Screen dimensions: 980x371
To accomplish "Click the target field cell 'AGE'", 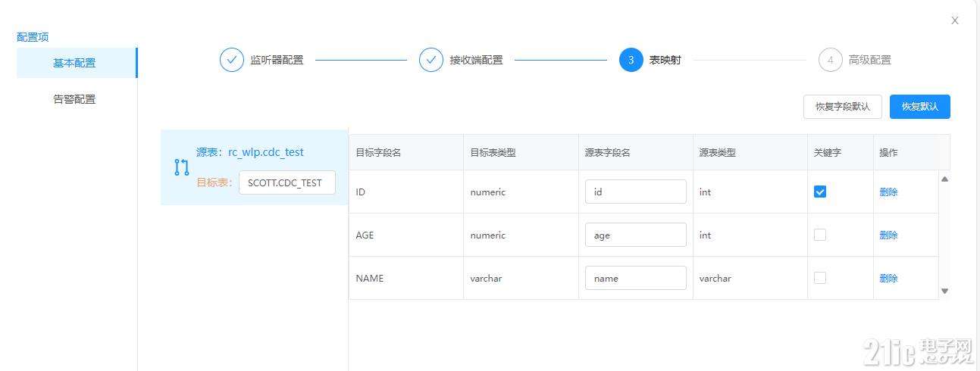I will tap(365, 235).
